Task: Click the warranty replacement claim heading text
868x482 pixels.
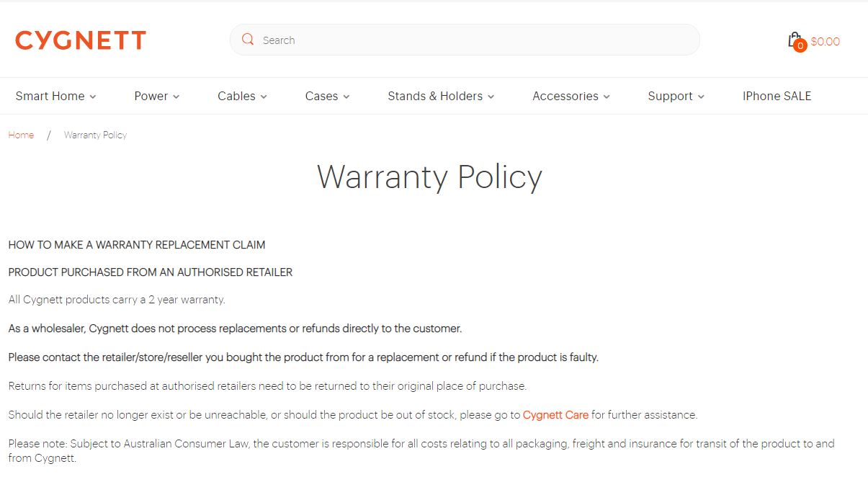Action: (137, 245)
